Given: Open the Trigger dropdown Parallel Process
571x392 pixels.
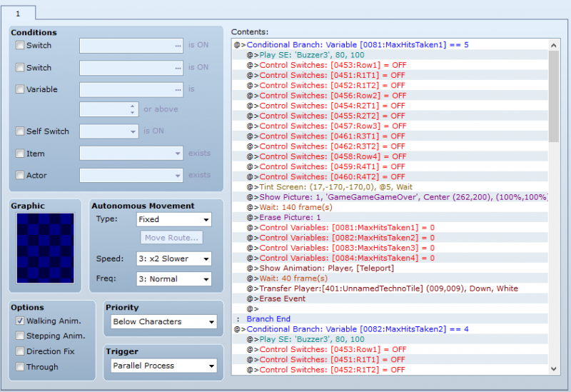Looking at the screenshot, I should pos(163,366).
